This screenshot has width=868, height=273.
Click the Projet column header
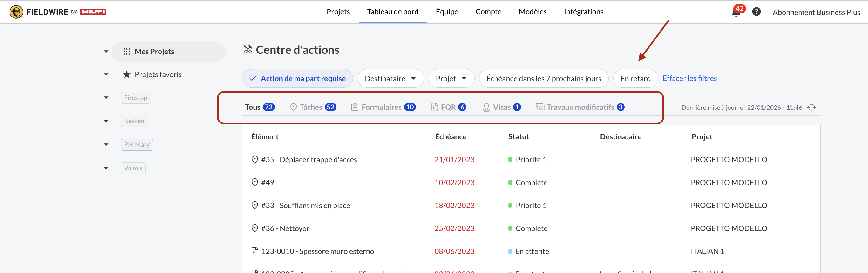tap(702, 137)
